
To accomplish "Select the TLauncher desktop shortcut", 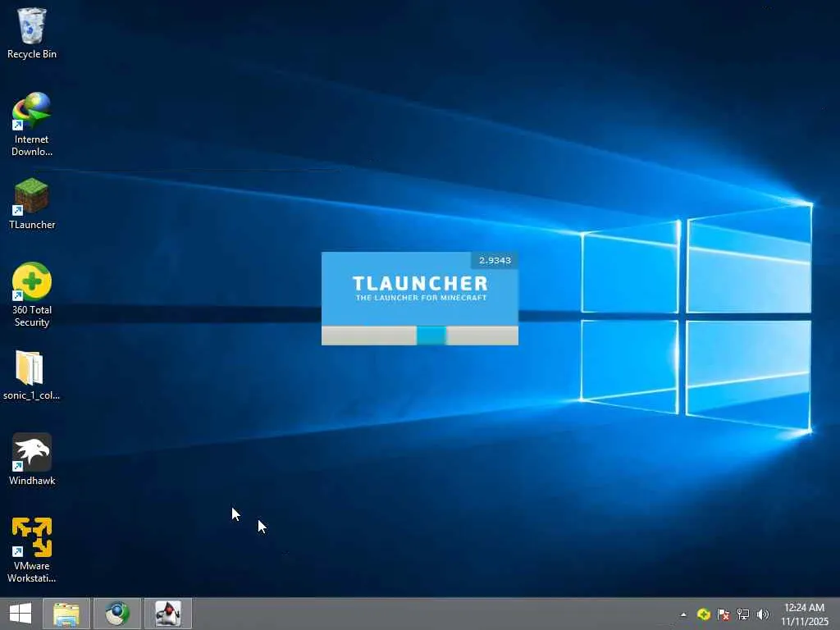I will tap(32, 203).
